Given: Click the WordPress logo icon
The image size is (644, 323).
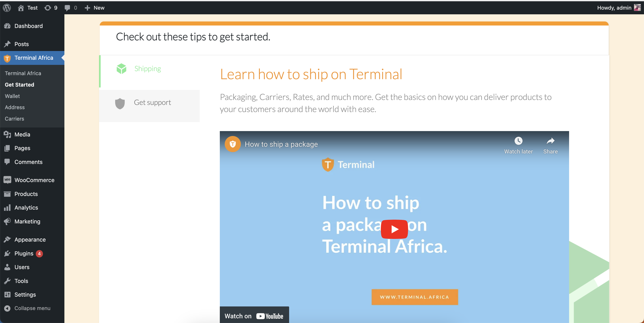Looking at the screenshot, I should (7, 8).
